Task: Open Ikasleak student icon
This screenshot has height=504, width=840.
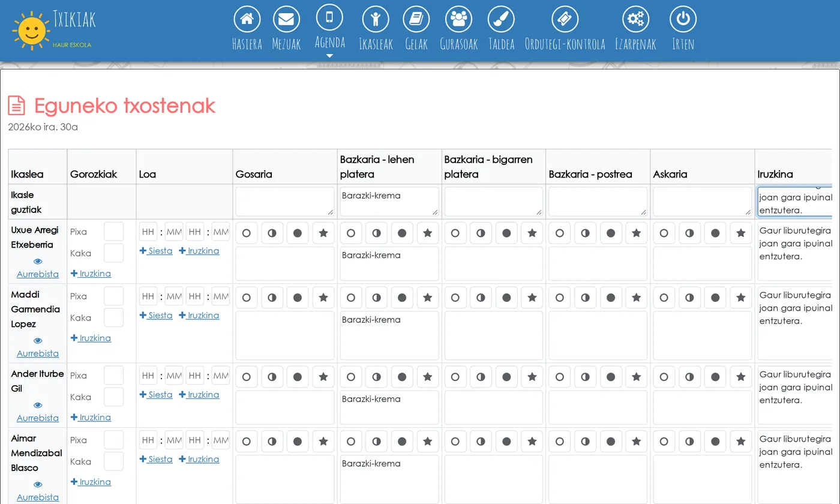Action: point(376,19)
